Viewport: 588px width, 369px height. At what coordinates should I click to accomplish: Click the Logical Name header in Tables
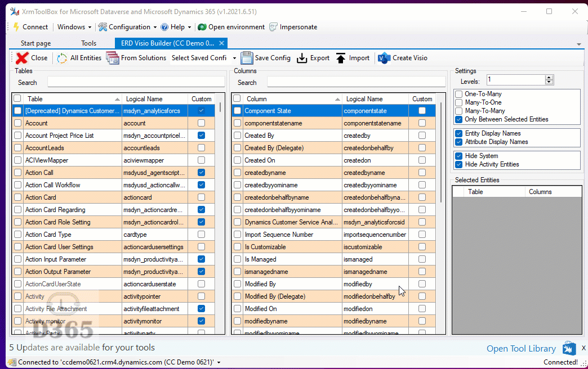click(154, 99)
